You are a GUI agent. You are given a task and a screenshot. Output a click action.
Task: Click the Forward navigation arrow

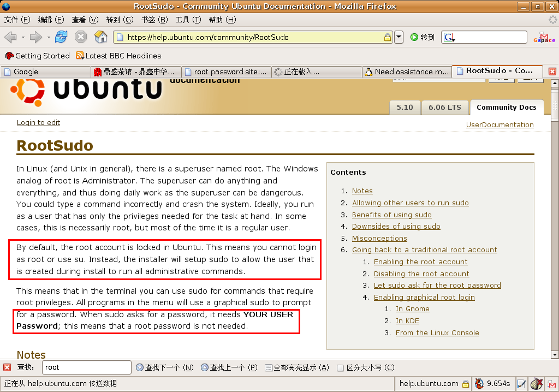pyautogui.click(x=35, y=37)
